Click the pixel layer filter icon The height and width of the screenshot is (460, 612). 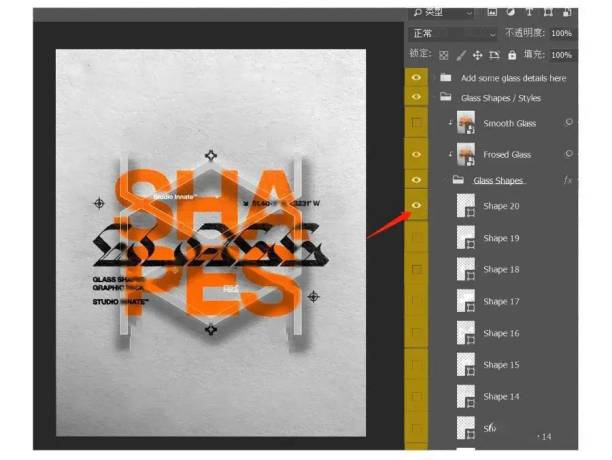pyautogui.click(x=492, y=12)
